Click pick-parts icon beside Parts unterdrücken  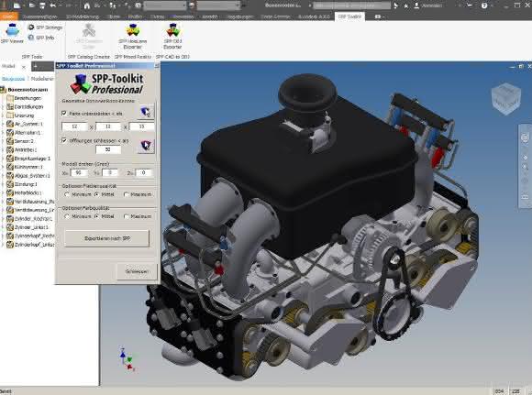pyautogui.click(x=146, y=112)
